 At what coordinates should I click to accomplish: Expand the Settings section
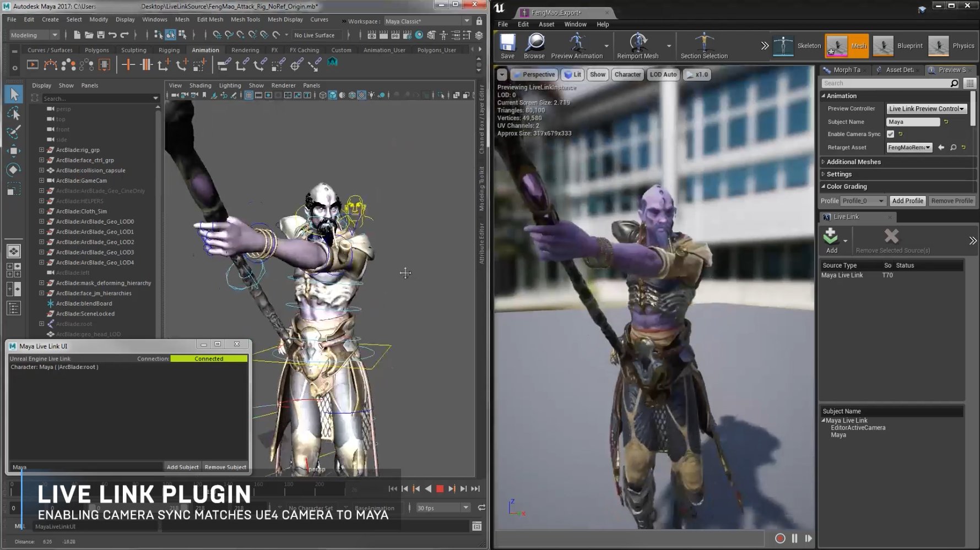(x=823, y=174)
